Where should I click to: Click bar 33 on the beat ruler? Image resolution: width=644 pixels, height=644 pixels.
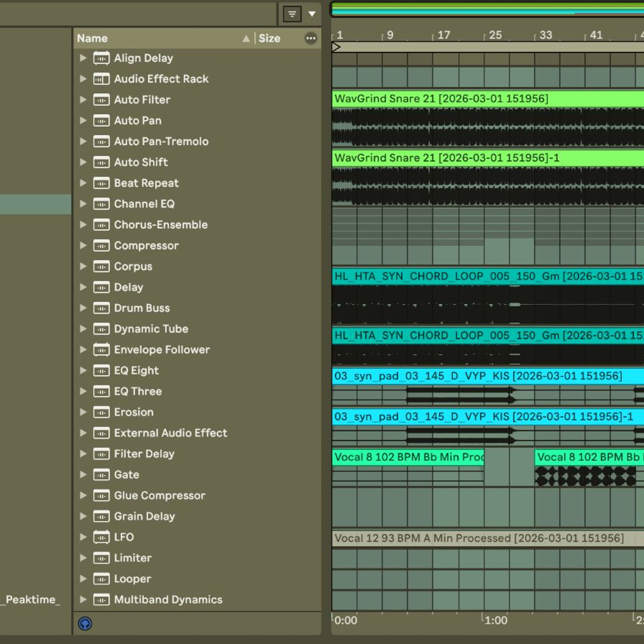(x=546, y=35)
